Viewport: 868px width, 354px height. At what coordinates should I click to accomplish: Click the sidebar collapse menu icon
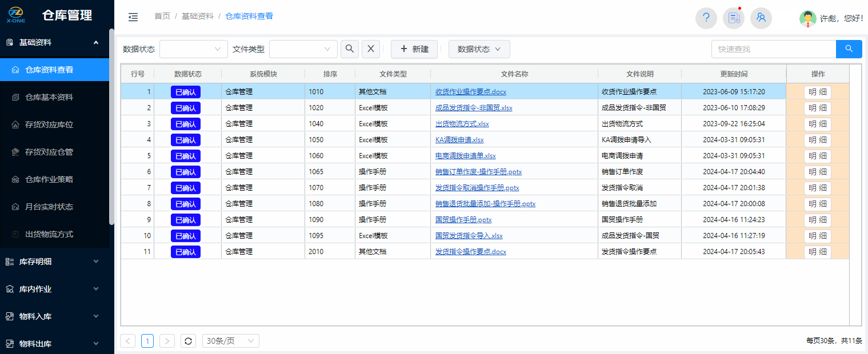(x=133, y=17)
